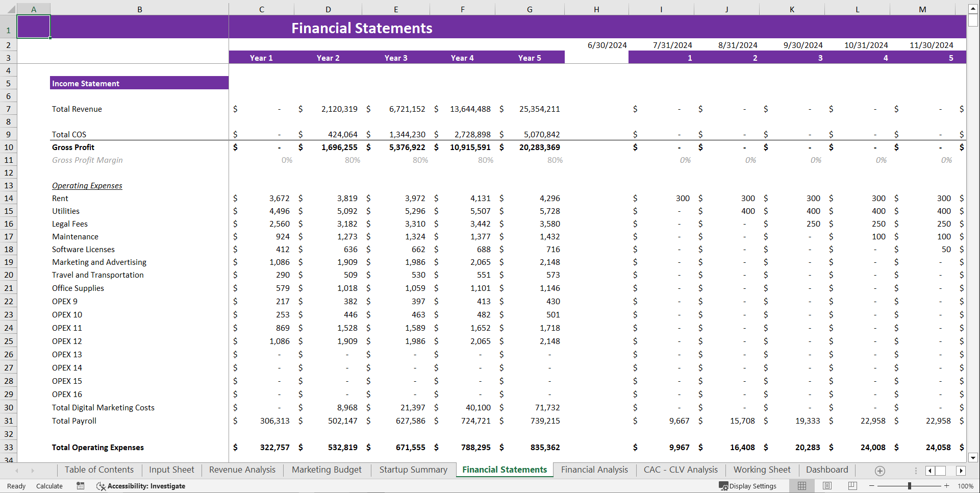Click the Total Operating Expenses label
The width and height of the screenshot is (980, 493).
97,447
